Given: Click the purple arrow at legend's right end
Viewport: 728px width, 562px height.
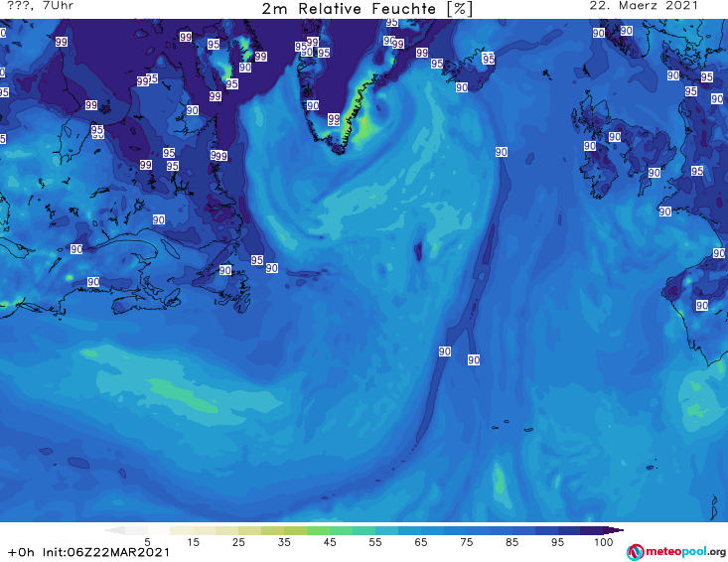Looking at the screenshot, I should click(x=614, y=530).
